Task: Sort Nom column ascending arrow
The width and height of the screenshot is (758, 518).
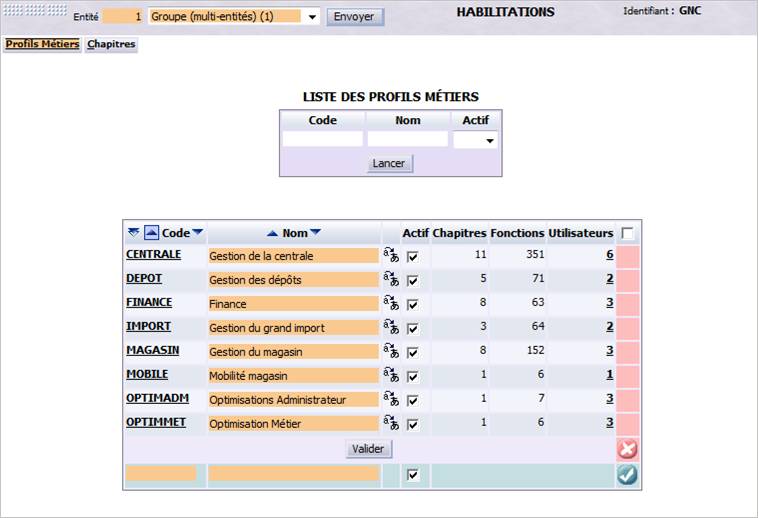Action: click(x=273, y=233)
